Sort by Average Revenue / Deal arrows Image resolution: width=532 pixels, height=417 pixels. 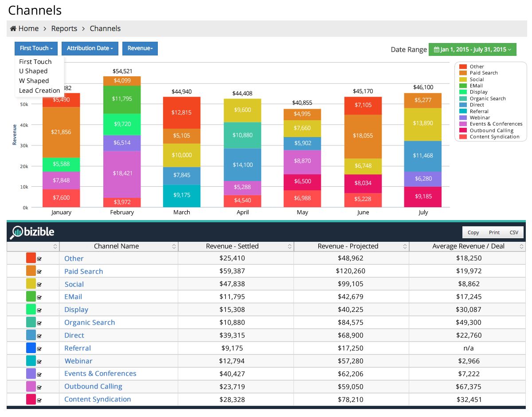pyautogui.click(x=522, y=246)
